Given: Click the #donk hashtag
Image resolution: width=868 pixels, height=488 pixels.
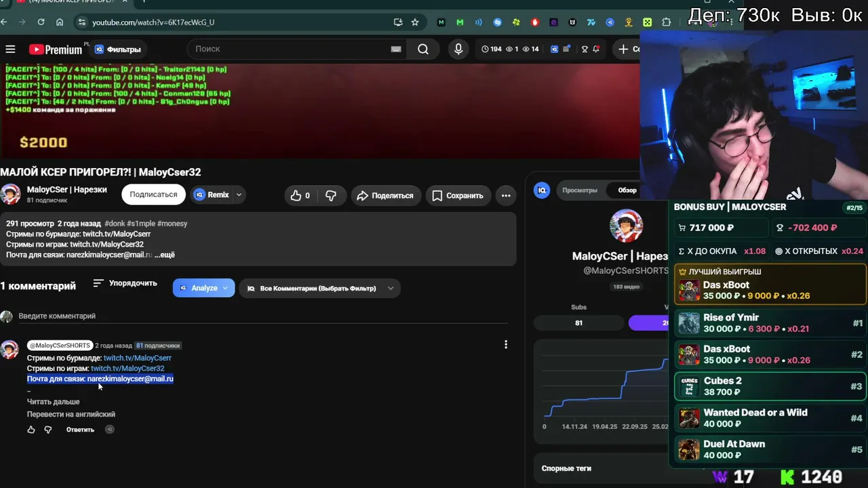Looking at the screenshot, I should (115, 223).
